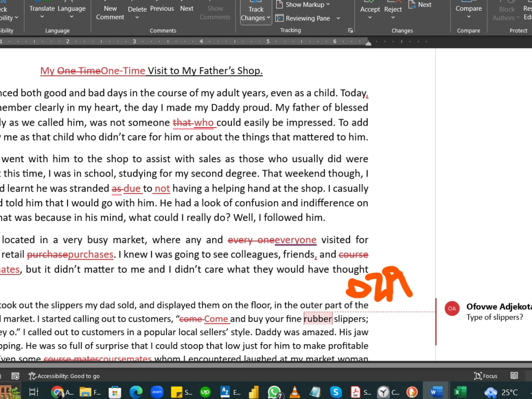Open Excel from the taskbar

click(460, 392)
